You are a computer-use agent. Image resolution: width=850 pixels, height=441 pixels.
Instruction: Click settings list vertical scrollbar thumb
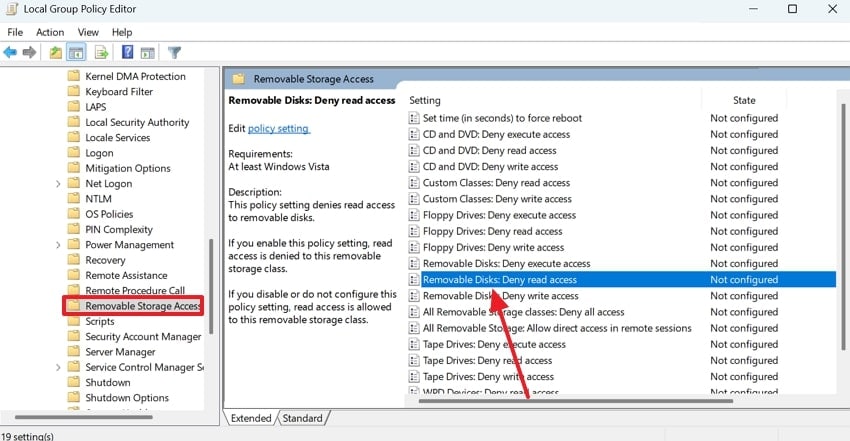pyautogui.click(x=843, y=226)
